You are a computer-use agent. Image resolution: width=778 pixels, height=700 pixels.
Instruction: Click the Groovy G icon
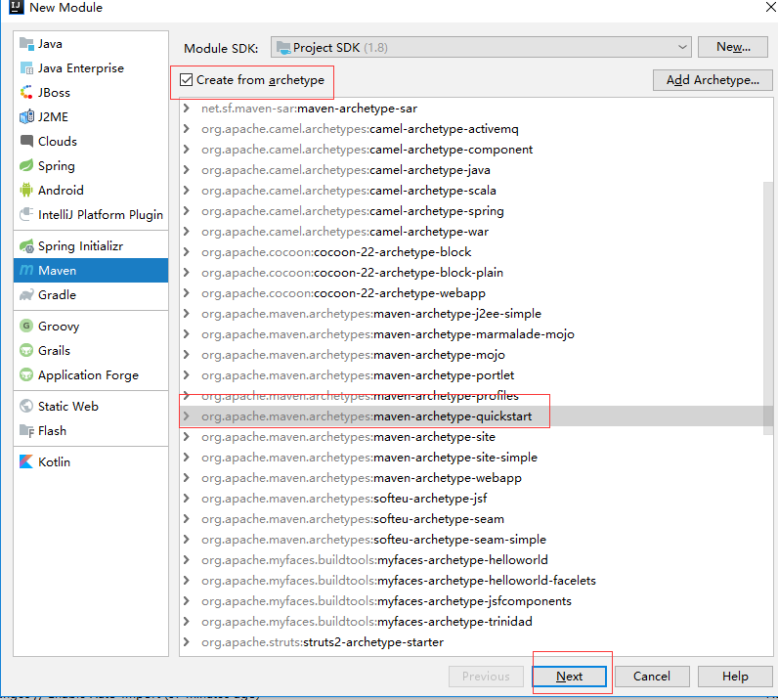[26, 326]
